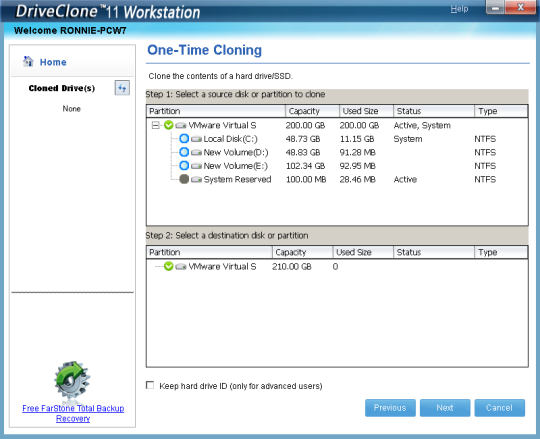
Task: Click drive icon next to New Volume(D:)
Action: (x=196, y=153)
